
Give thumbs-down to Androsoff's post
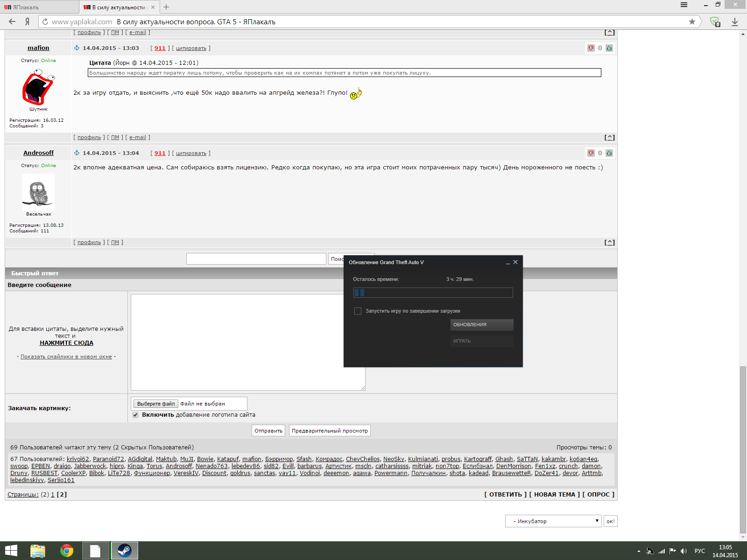click(591, 153)
